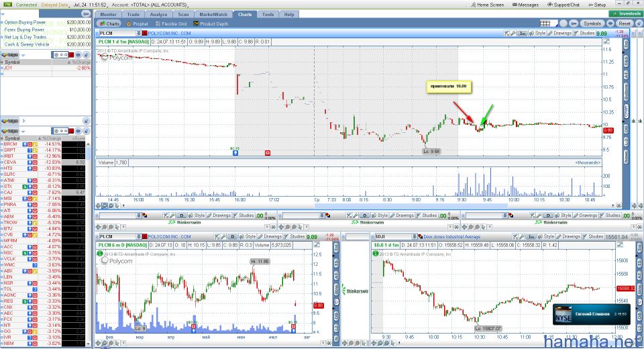Open Style menu of the main PLCM chart
The image size is (644, 349).
pos(537,34)
